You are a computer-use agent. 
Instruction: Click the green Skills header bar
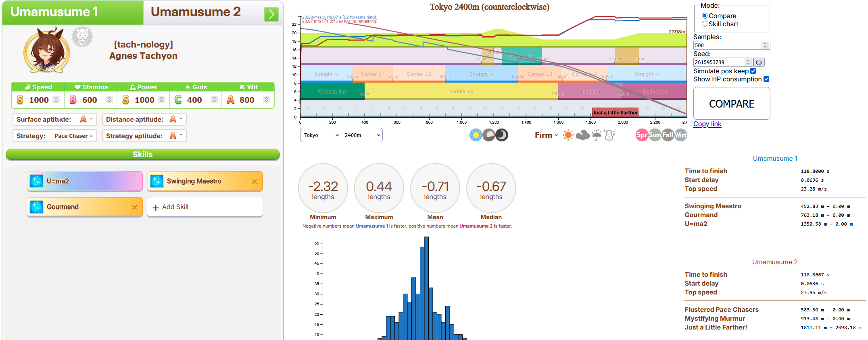point(143,155)
